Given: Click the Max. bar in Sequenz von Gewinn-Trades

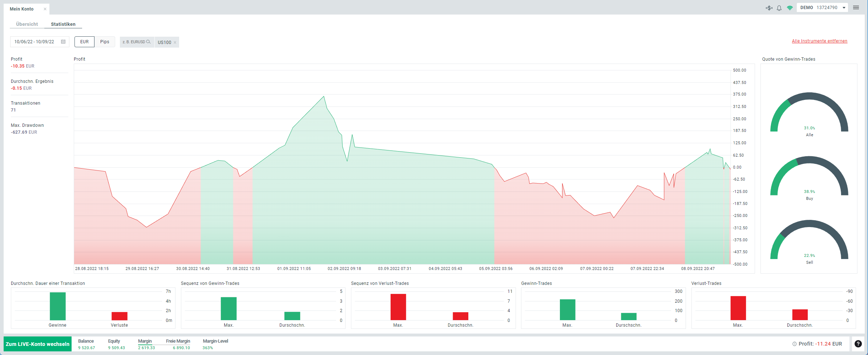Looking at the screenshot, I should pyautogui.click(x=229, y=309).
